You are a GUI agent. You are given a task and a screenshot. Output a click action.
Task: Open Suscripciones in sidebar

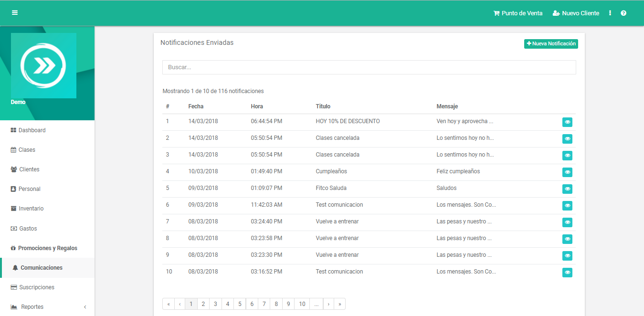[x=32, y=287]
